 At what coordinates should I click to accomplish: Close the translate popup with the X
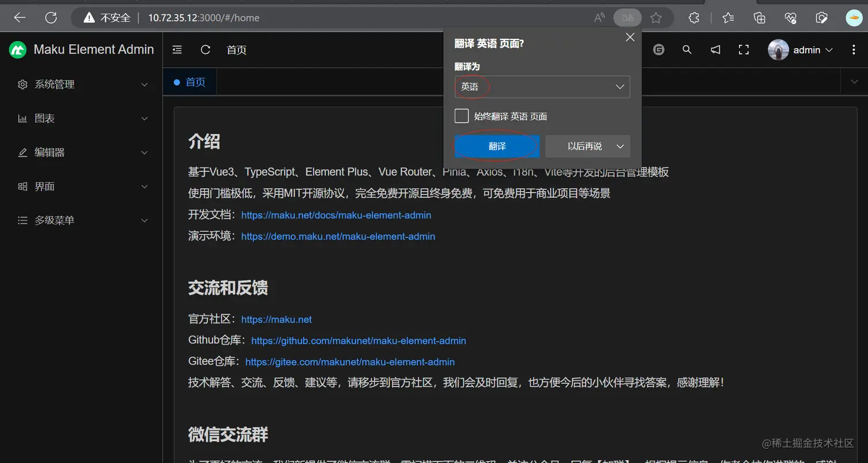click(x=630, y=37)
